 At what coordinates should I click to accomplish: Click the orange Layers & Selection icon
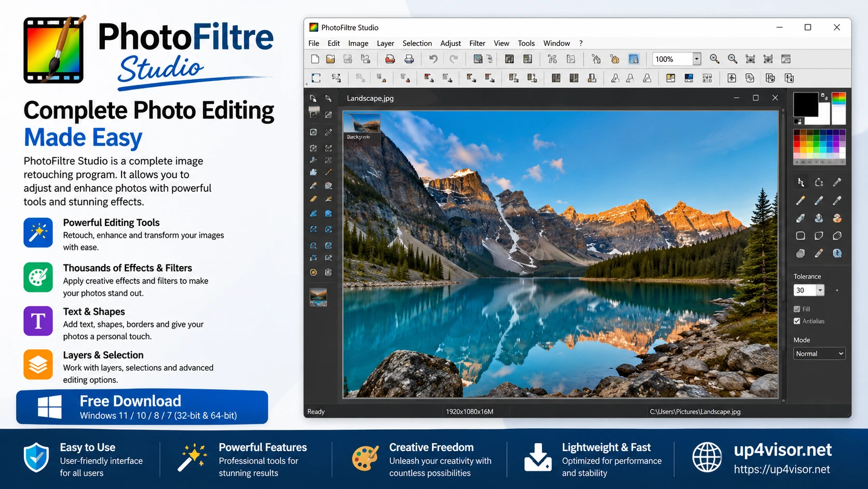click(38, 364)
